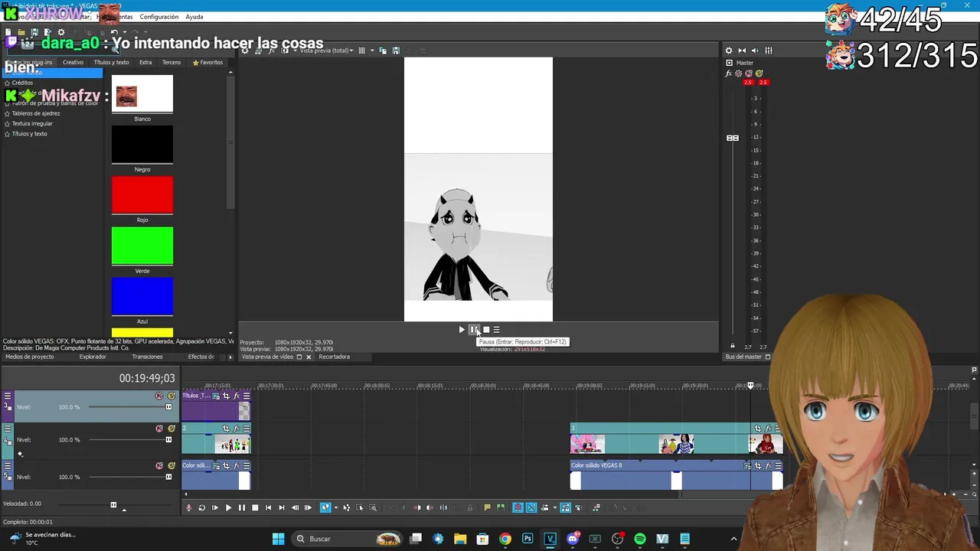Stop playback in the video preview panel
The height and width of the screenshot is (551, 980).
point(486,330)
